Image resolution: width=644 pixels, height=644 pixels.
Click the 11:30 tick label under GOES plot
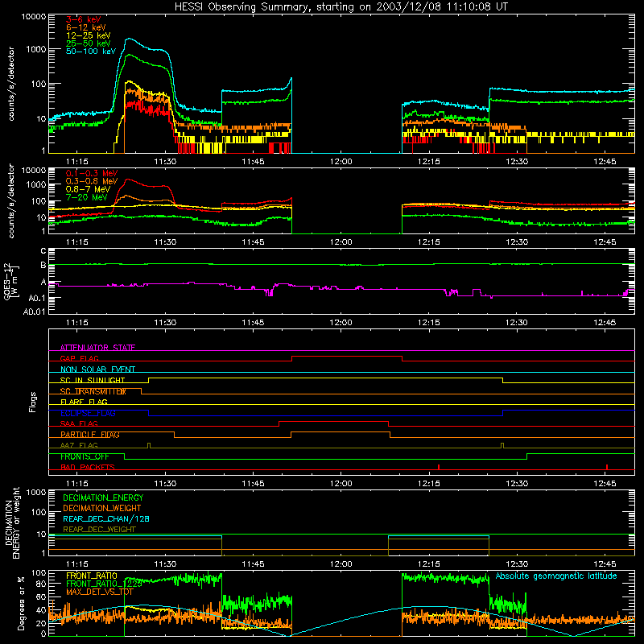coord(165,323)
